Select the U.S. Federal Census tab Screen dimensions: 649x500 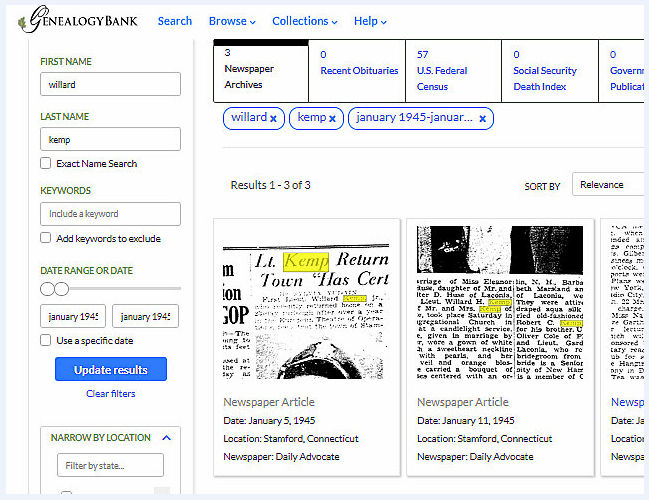(x=453, y=71)
